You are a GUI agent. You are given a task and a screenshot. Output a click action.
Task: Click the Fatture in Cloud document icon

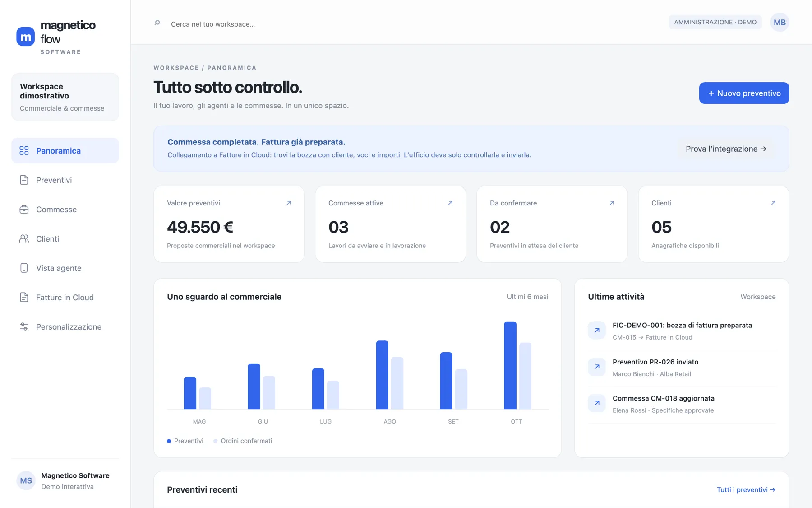pyautogui.click(x=24, y=297)
